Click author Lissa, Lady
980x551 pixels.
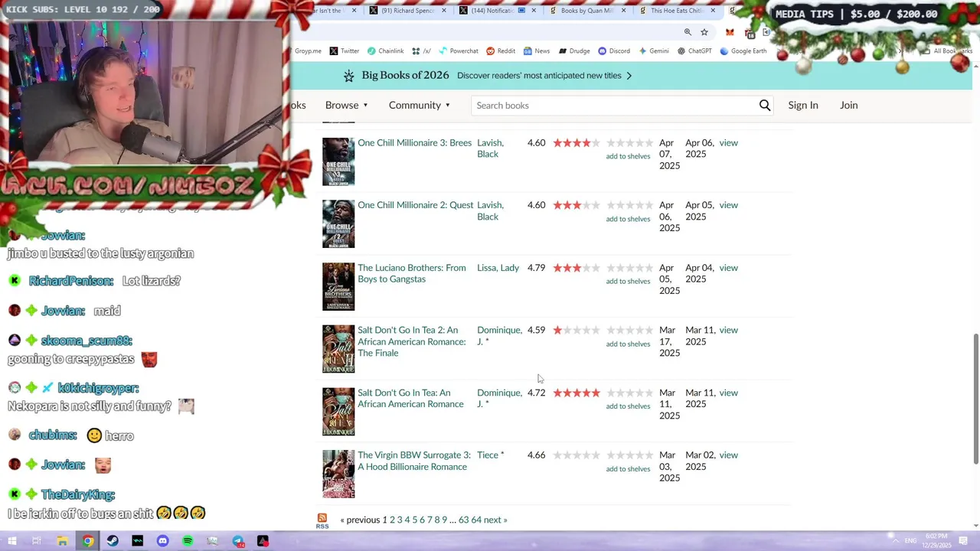click(498, 268)
